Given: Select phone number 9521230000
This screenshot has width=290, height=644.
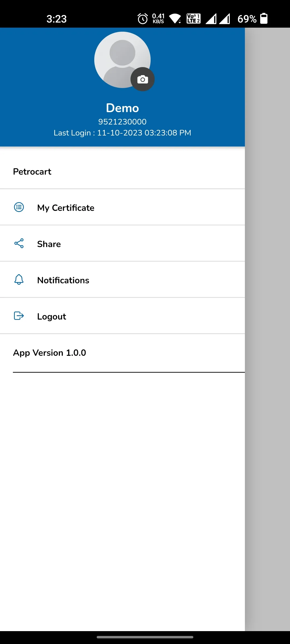Looking at the screenshot, I should [122, 122].
